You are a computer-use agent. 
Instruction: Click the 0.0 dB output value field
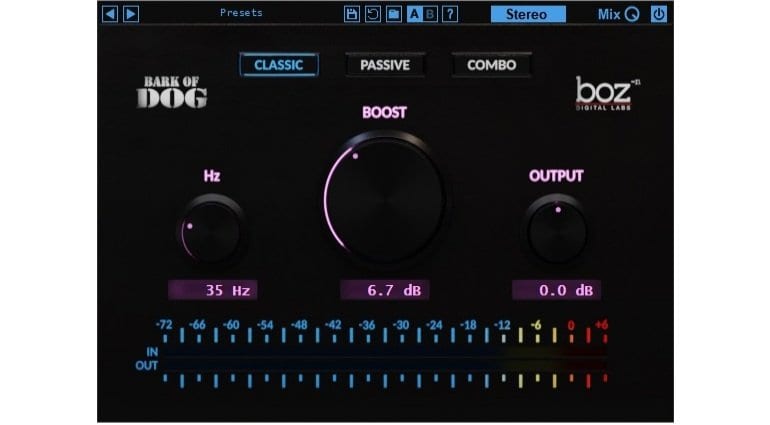[556, 290]
